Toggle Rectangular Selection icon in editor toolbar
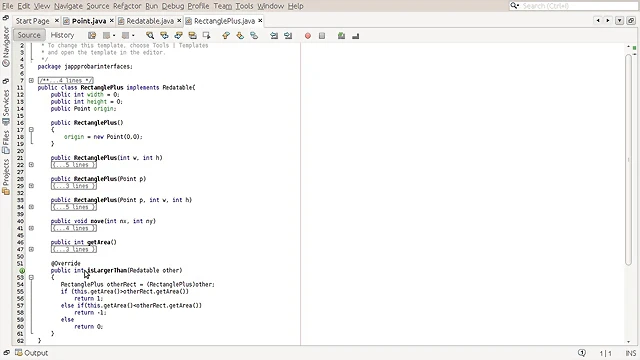This screenshot has height=360, width=640. click(207, 36)
